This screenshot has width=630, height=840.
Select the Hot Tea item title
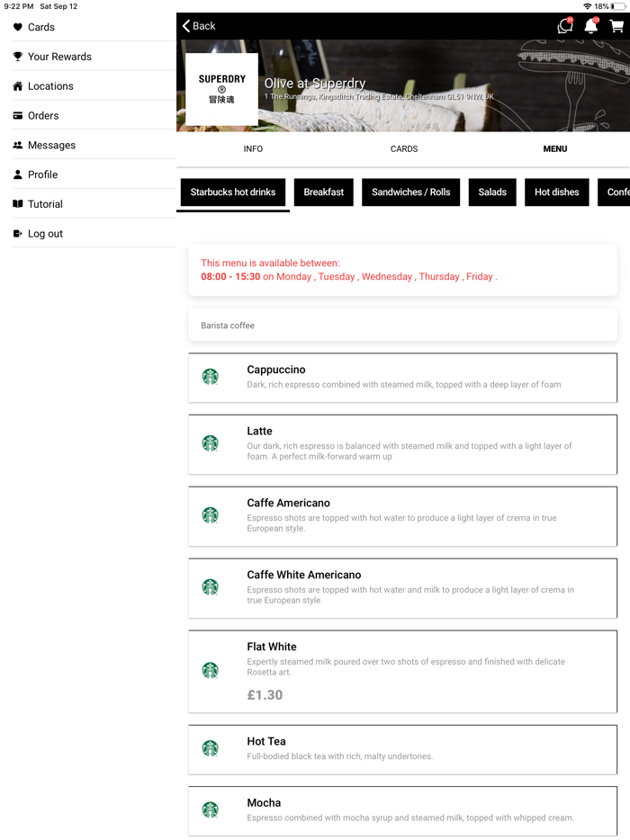point(266,741)
